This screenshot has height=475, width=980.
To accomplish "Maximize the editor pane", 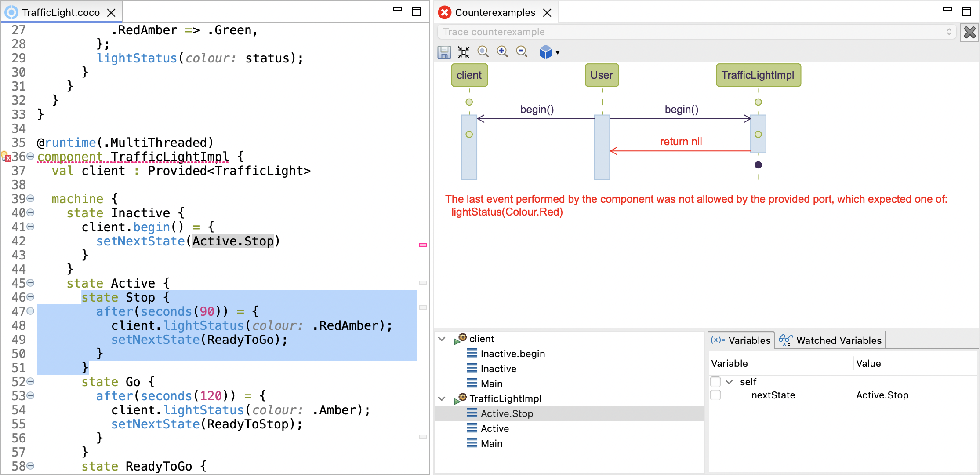I will click(x=417, y=11).
